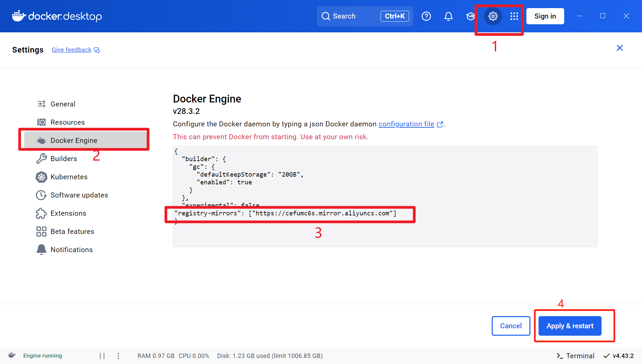Open the apps grid icon
The height and width of the screenshot is (364, 642).
514,16
